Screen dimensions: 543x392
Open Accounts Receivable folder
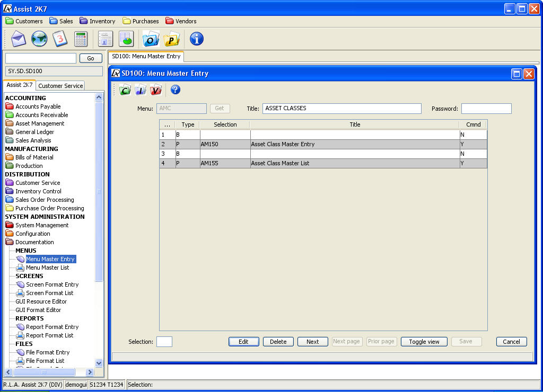coord(41,115)
